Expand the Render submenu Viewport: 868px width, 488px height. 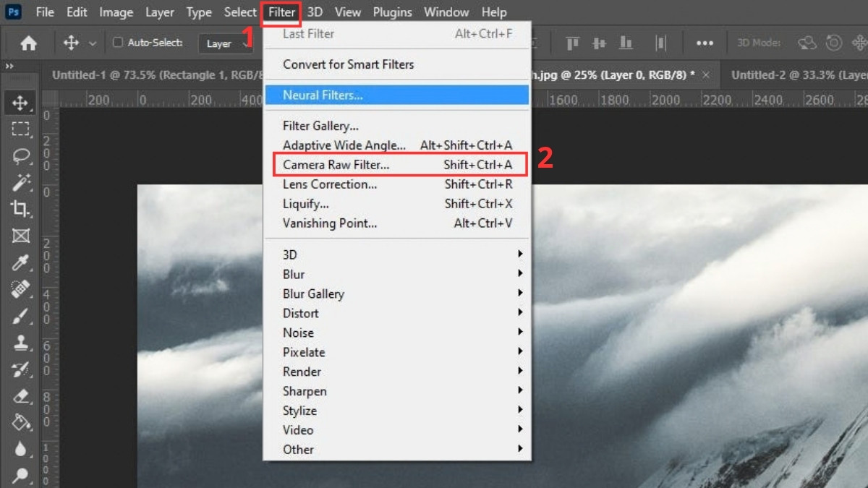pyautogui.click(x=397, y=372)
